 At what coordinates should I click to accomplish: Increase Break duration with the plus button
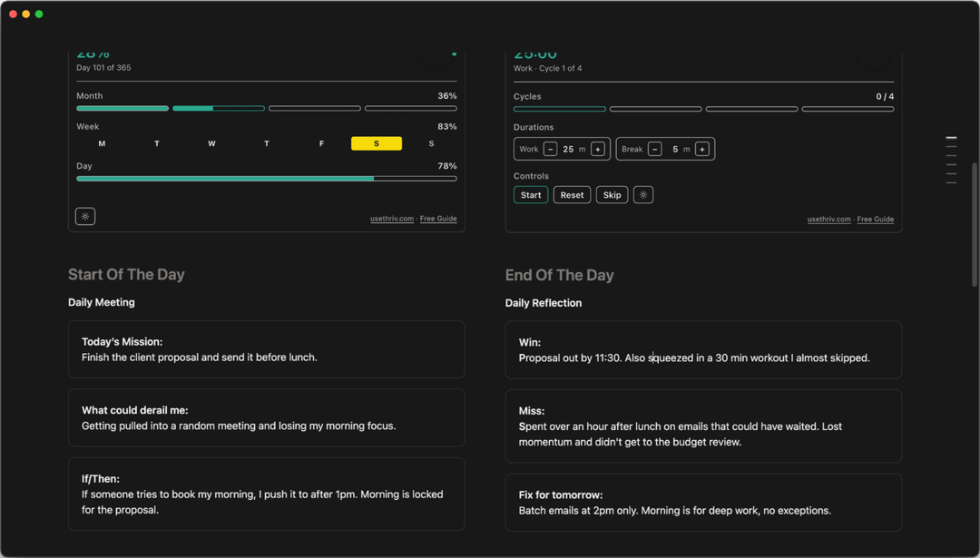pyautogui.click(x=702, y=149)
